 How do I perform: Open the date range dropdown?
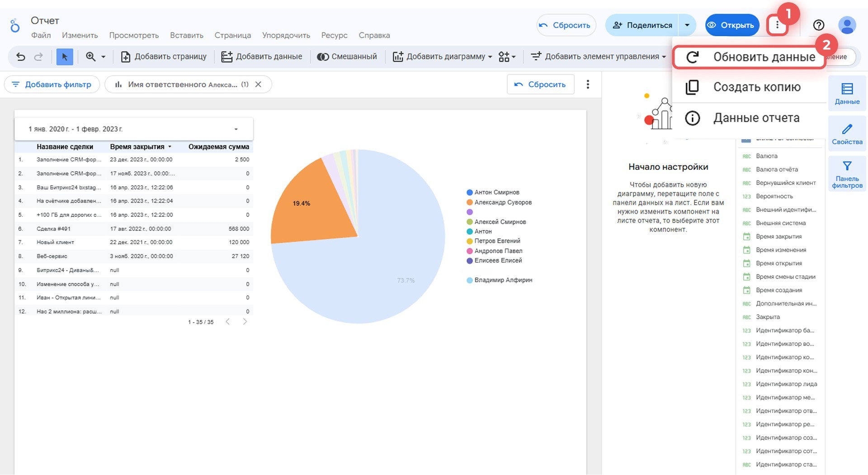(x=134, y=129)
